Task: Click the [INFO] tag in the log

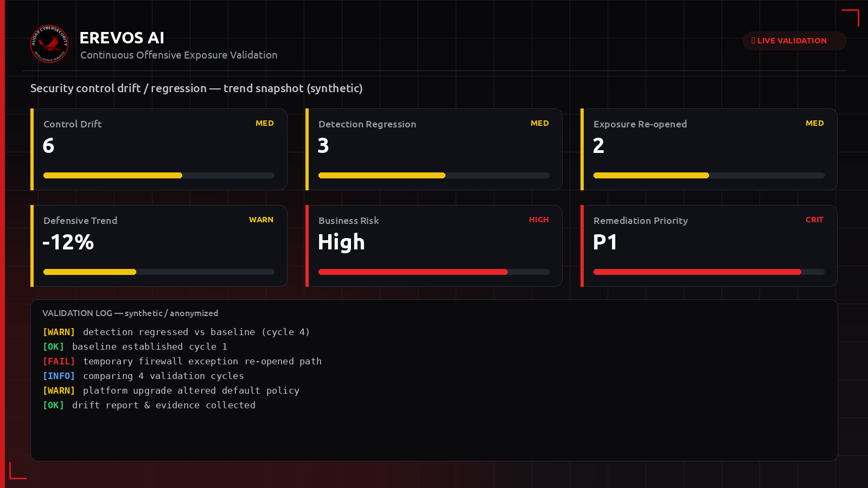Action: pos(59,376)
